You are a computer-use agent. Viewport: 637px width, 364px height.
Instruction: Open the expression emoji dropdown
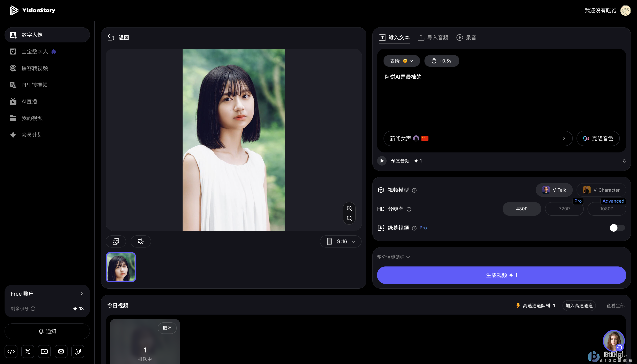[401, 61]
